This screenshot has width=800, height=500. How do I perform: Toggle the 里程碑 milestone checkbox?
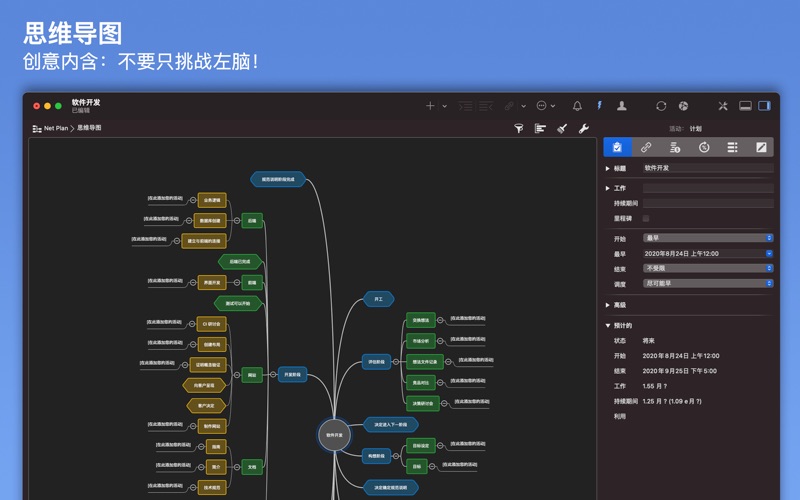(x=646, y=218)
